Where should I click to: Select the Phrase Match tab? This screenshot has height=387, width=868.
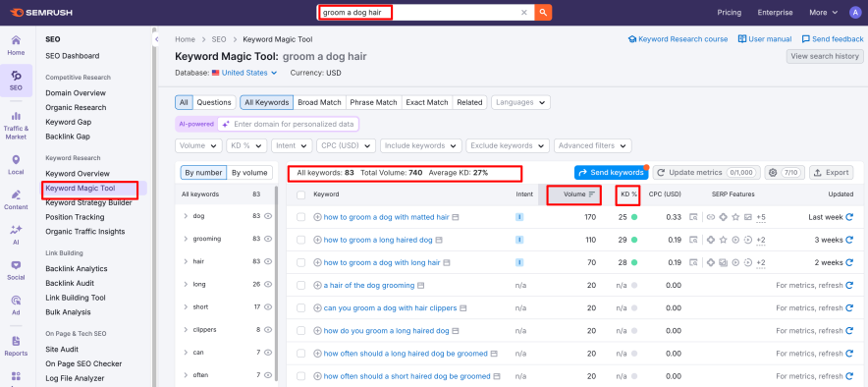pyautogui.click(x=374, y=102)
